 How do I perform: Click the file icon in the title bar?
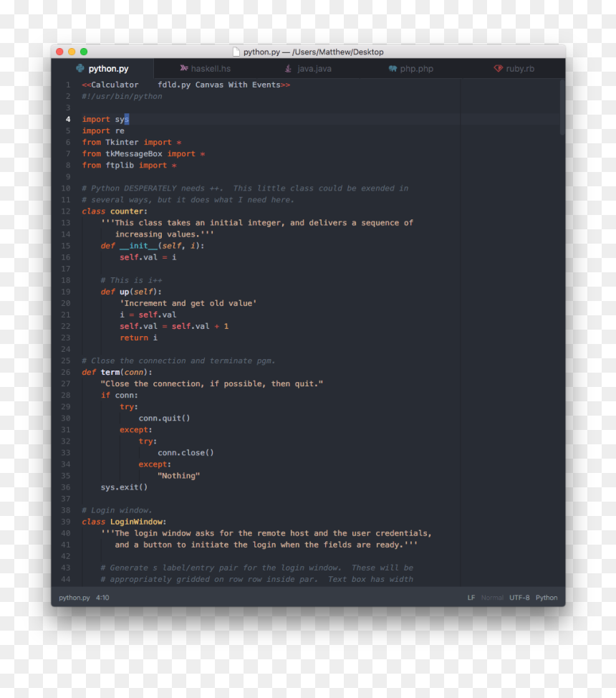point(236,52)
